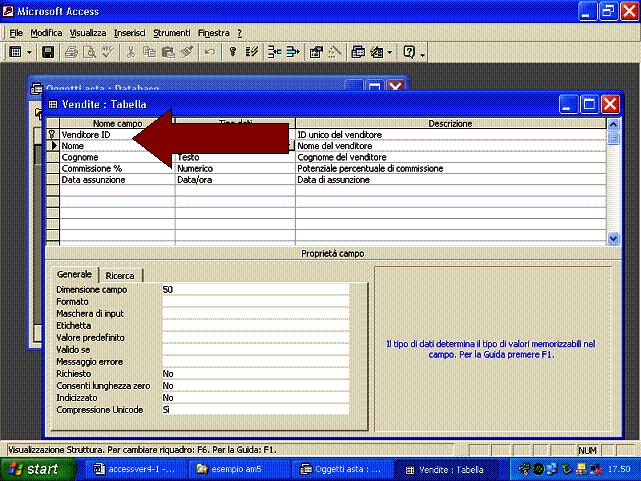Switch to the Generale tab

coord(74,274)
